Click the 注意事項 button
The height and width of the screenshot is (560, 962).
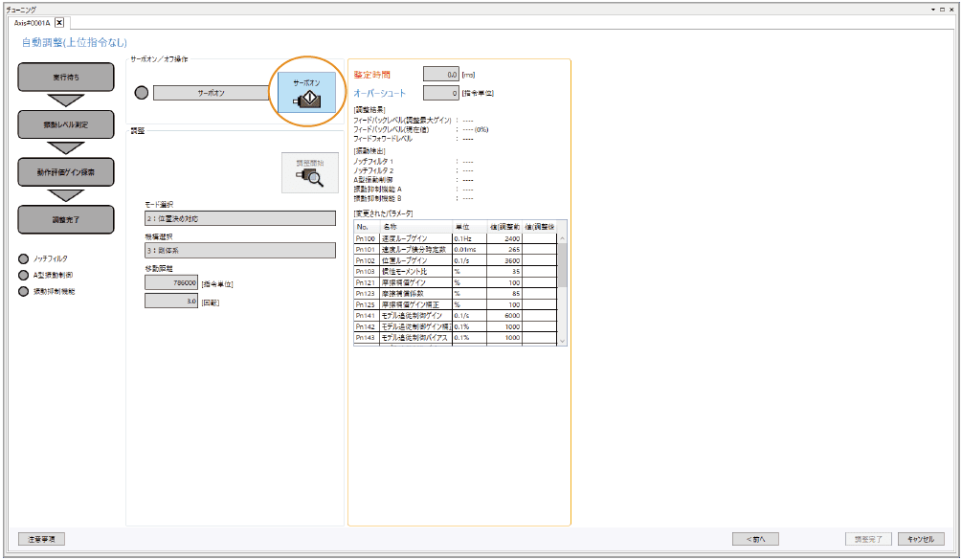41,539
